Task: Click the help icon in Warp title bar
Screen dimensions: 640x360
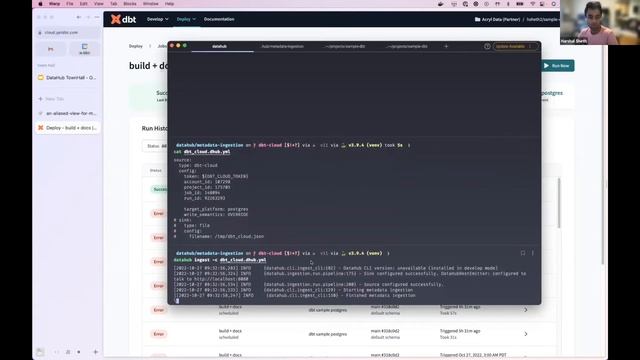Action: (487, 47)
